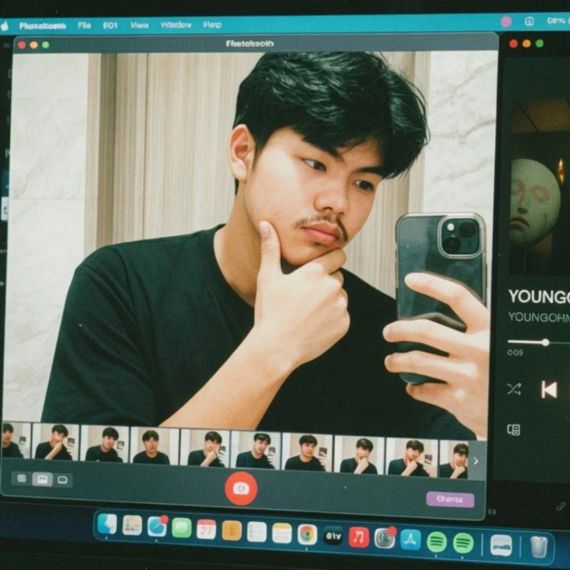Open the View menu
This screenshot has width=570, height=570.
[139, 25]
